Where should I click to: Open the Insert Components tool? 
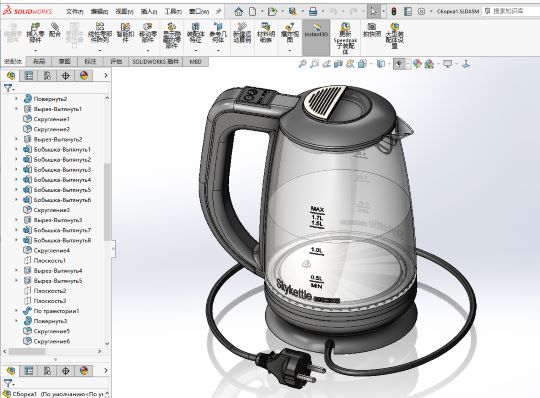click(x=35, y=32)
